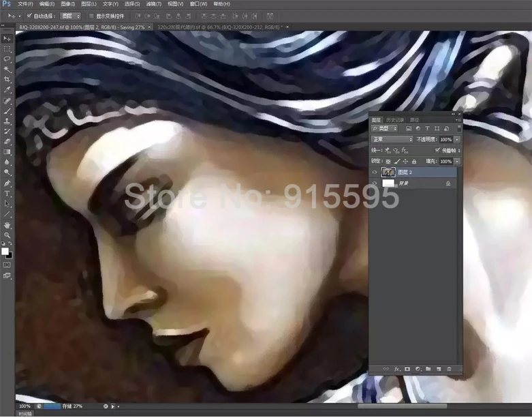Viewport: 532px width, 418px height.
Task: Uncheck 自动选择 auto-select checkbox
Action: click(29, 16)
